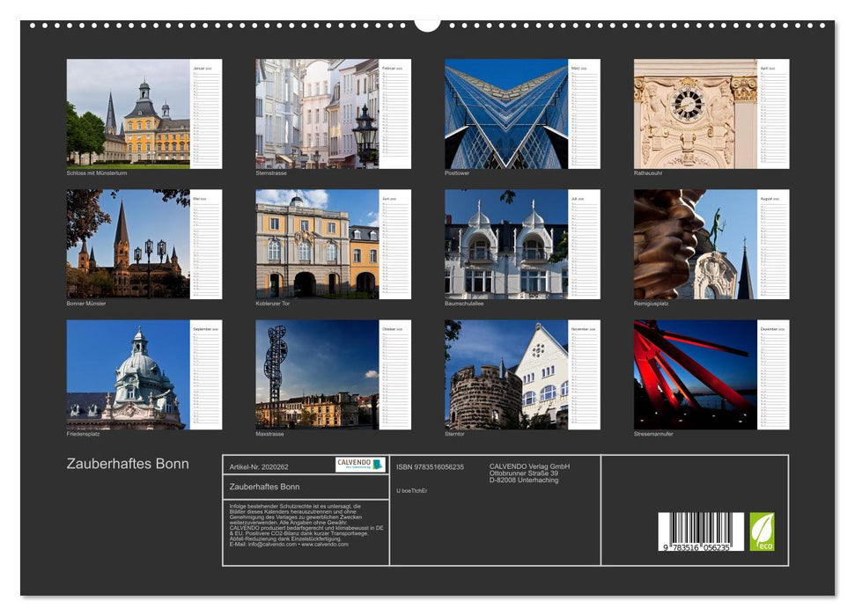Screen dimensions: 855x616
Task: Click the info@calvendo.com email link
Action: point(267,545)
